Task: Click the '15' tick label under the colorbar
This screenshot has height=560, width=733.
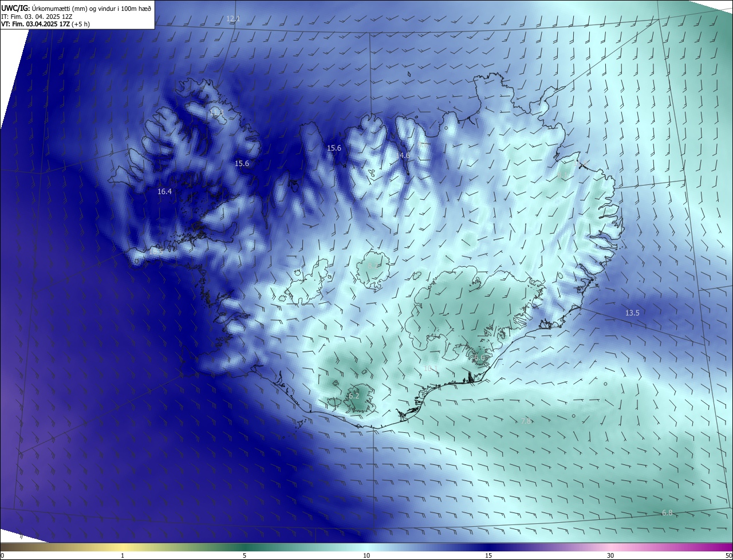Action: coord(488,555)
